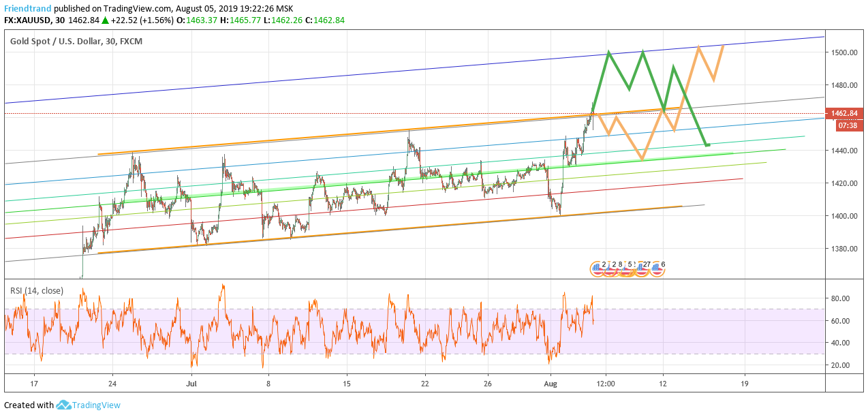Click the date label 8 on time axis
This screenshot has width=868, height=417.
pos(269,383)
